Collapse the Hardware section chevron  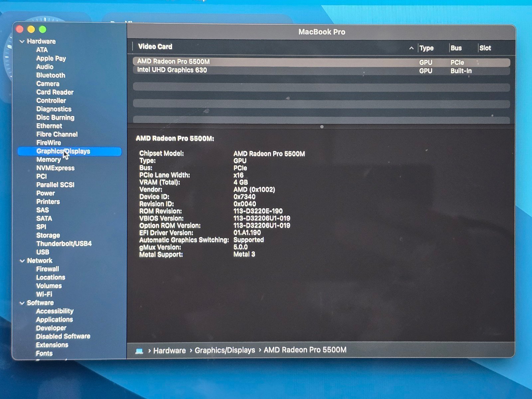click(22, 42)
